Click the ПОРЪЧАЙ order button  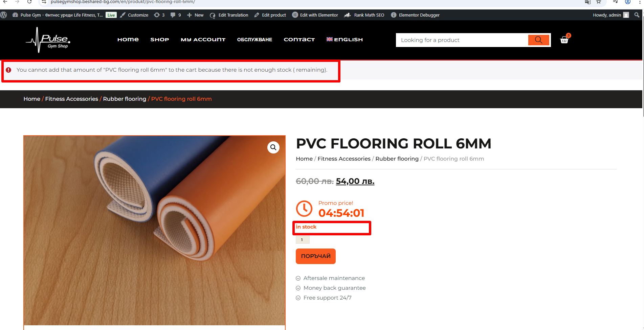(x=316, y=256)
